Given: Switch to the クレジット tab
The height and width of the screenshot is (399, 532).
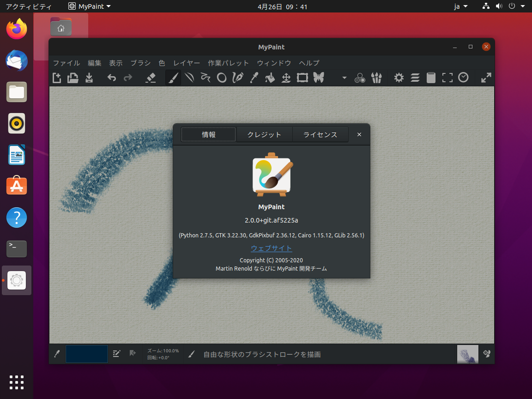Looking at the screenshot, I should [x=264, y=134].
